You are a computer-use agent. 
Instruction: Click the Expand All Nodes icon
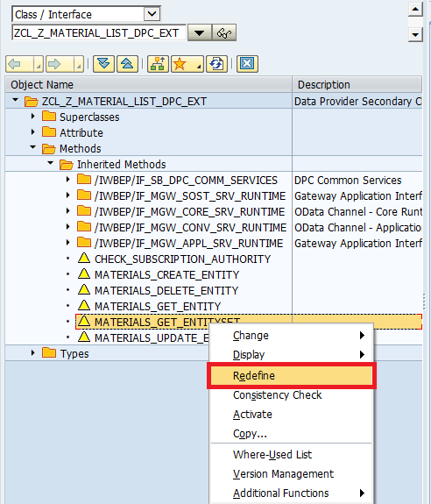point(103,64)
